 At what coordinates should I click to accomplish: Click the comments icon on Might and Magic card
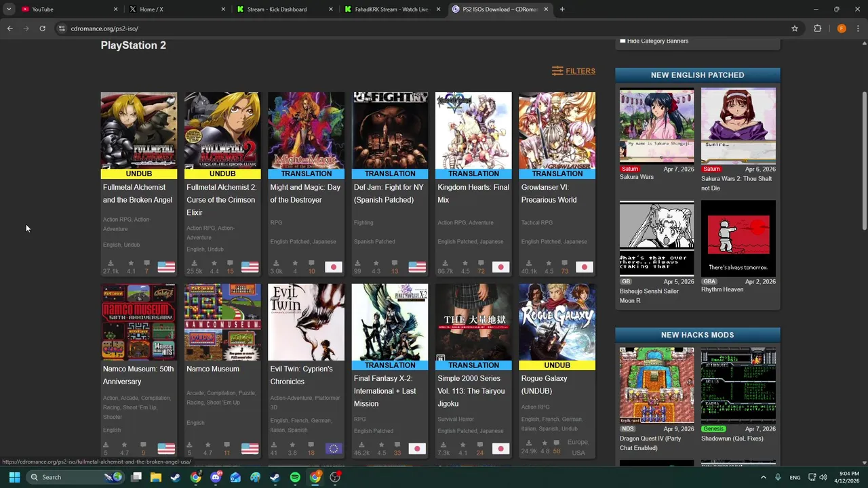tap(311, 263)
